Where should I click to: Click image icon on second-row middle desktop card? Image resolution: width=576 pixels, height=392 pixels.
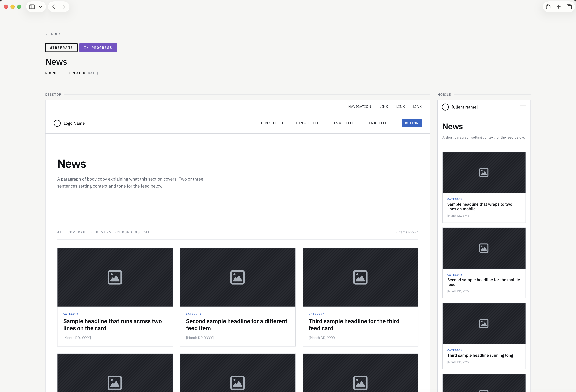click(237, 383)
